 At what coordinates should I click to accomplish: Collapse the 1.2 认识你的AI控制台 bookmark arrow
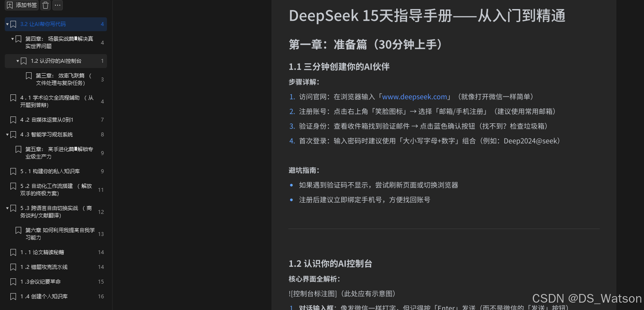pos(18,61)
